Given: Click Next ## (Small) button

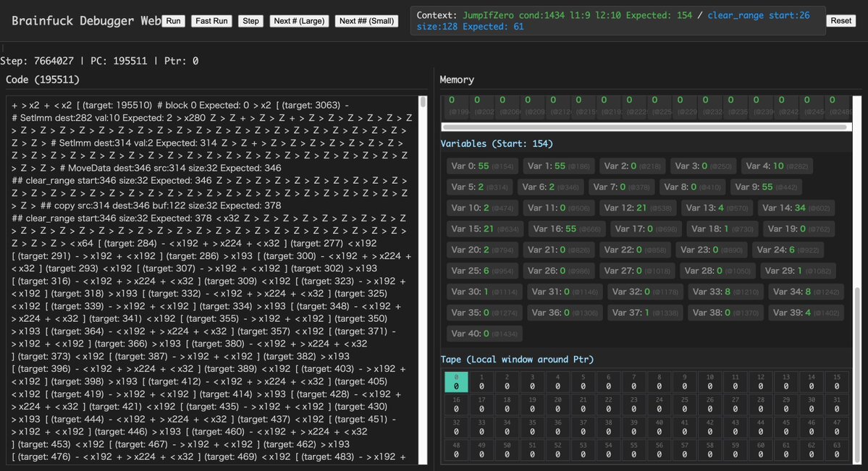Looking at the screenshot, I should pyautogui.click(x=366, y=21).
